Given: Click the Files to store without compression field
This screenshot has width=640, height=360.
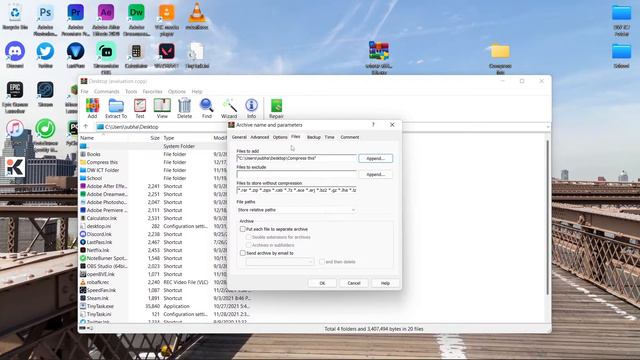Looking at the screenshot, I should (296, 190).
